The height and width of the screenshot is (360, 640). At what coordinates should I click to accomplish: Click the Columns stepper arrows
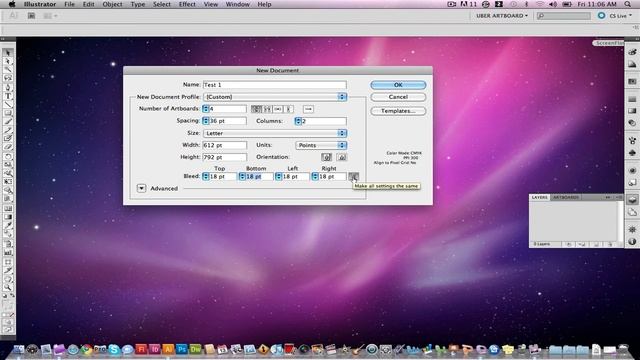click(298, 121)
